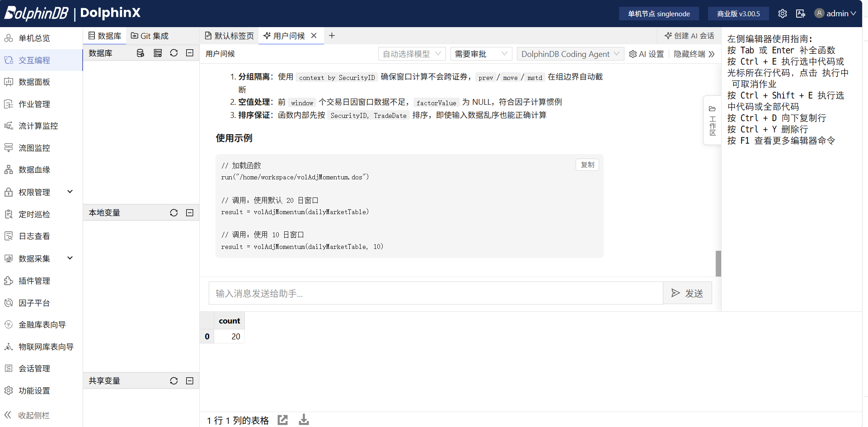This screenshot has width=868, height=427.
Task: Open settings gear in top bar
Action: [783, 14]
